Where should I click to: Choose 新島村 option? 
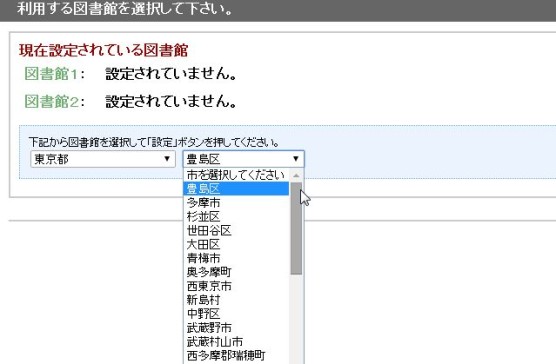pos(236,300)
